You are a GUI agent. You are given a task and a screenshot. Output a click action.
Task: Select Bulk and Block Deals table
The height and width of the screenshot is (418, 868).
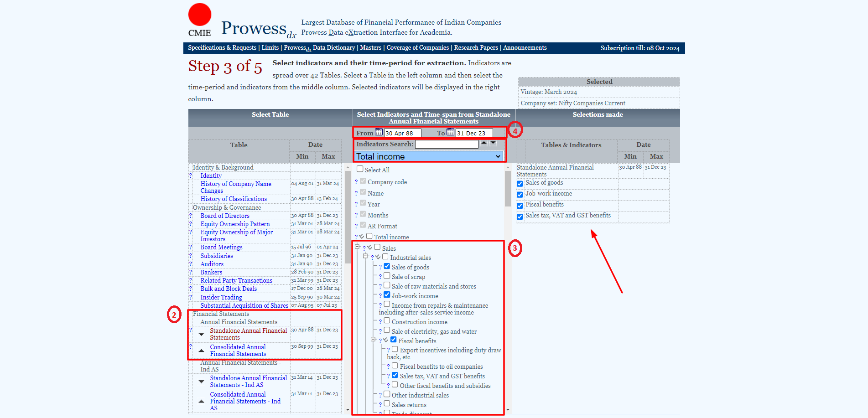[x=229, y=289]
